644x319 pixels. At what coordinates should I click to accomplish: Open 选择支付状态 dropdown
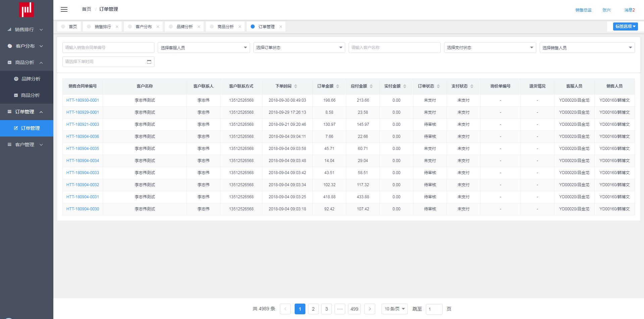pyautogui.click(x=490, y=48)
